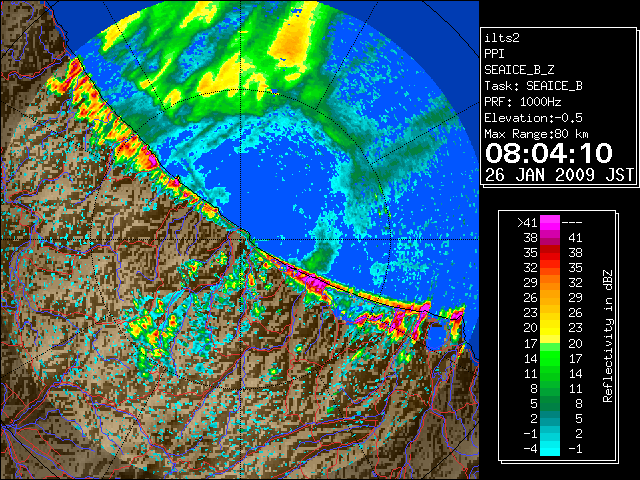Click the ">41" legend label

point(527,223)
